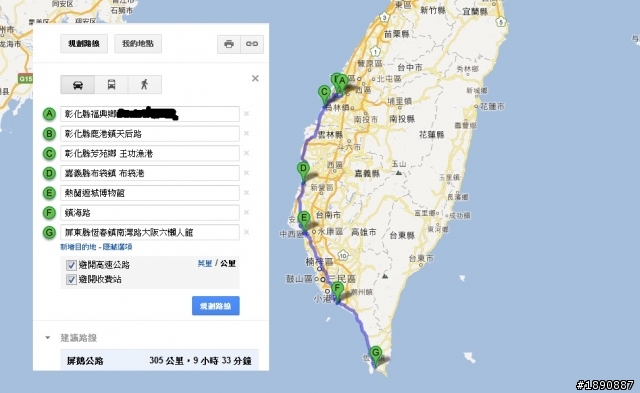Click 苗栗縣 label on map
This screenshot has width=640, height=393.
pyautogui.click(x=397, y=34)
